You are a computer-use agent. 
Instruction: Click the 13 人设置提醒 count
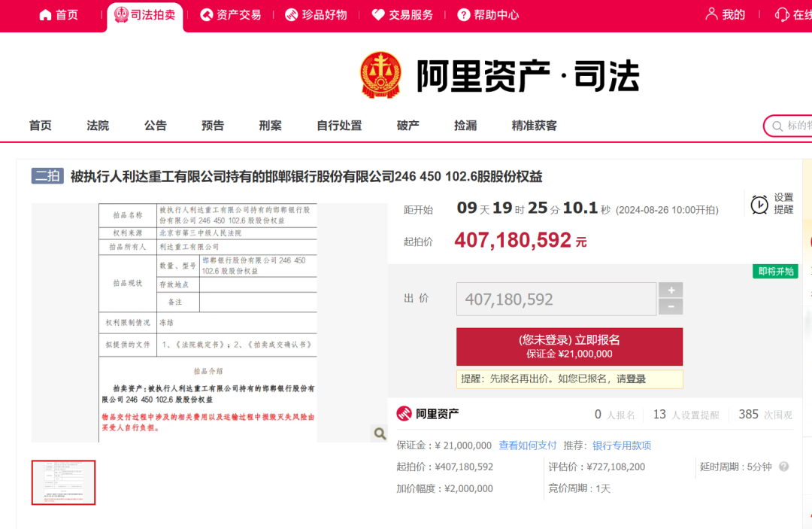(x=686, y=415)
